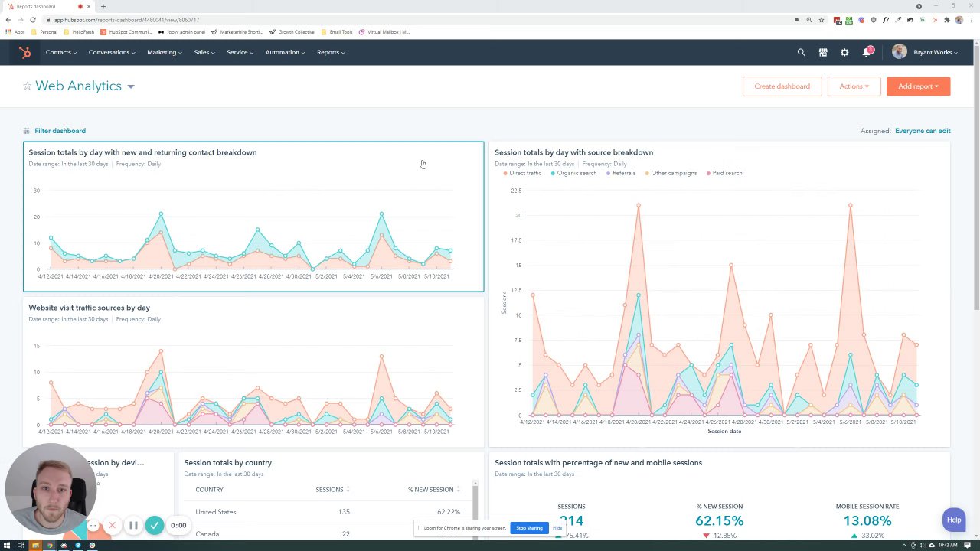The height and width of the screenshot is (551, 980).
Task: Open the Marketing menu
Action: coord(165,52)
